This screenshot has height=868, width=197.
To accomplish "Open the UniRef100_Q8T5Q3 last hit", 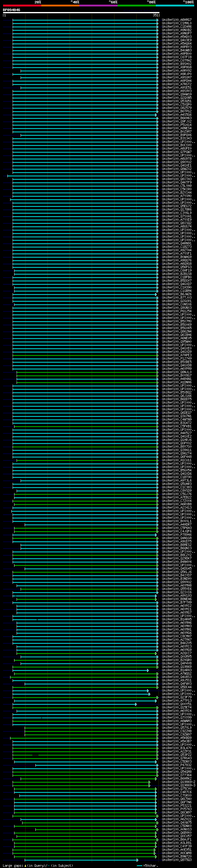I will pyautogui.click(x=176, y=860).
